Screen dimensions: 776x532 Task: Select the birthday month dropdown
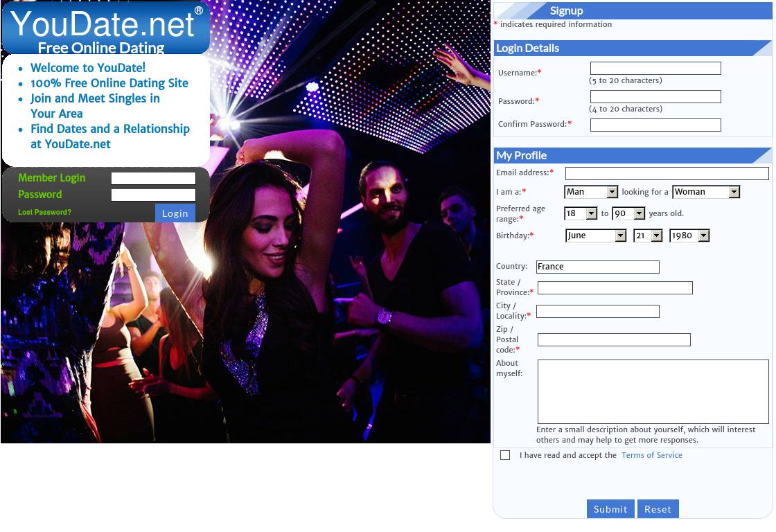pos(596,236)
